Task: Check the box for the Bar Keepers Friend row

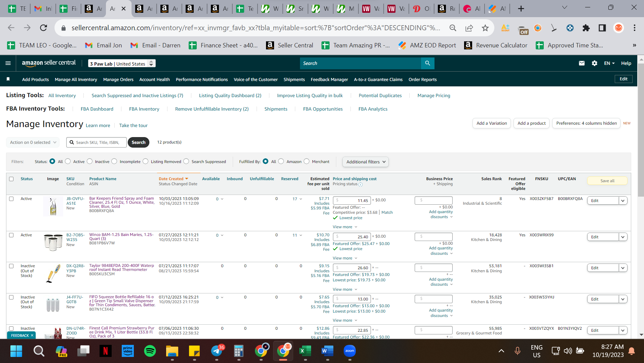Action: coord(11,199)
